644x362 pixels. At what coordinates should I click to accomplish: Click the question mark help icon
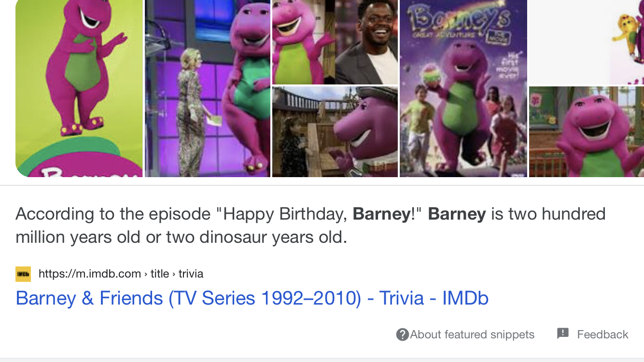coord(402,334)
